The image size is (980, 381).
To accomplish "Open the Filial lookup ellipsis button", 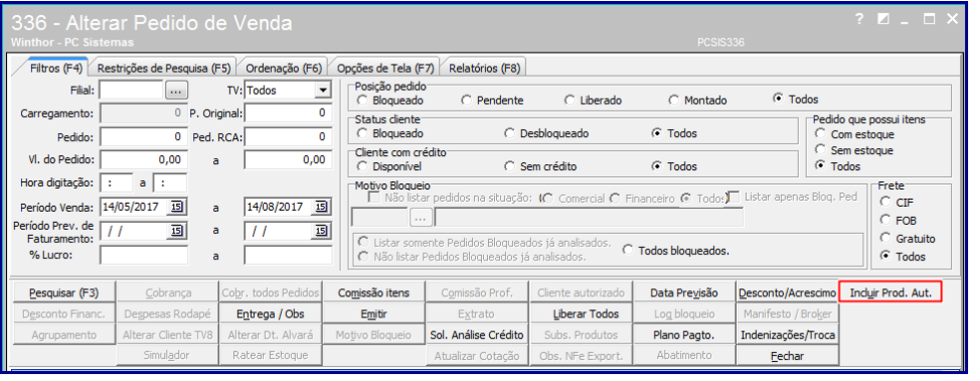I will click(x=176, y=91).
